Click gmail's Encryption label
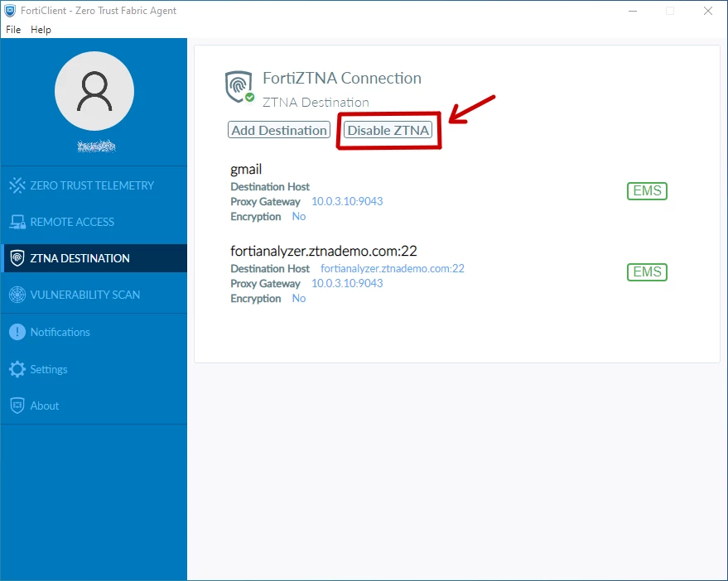The width and height of the screenshot is (728, 581). [255, 217]
